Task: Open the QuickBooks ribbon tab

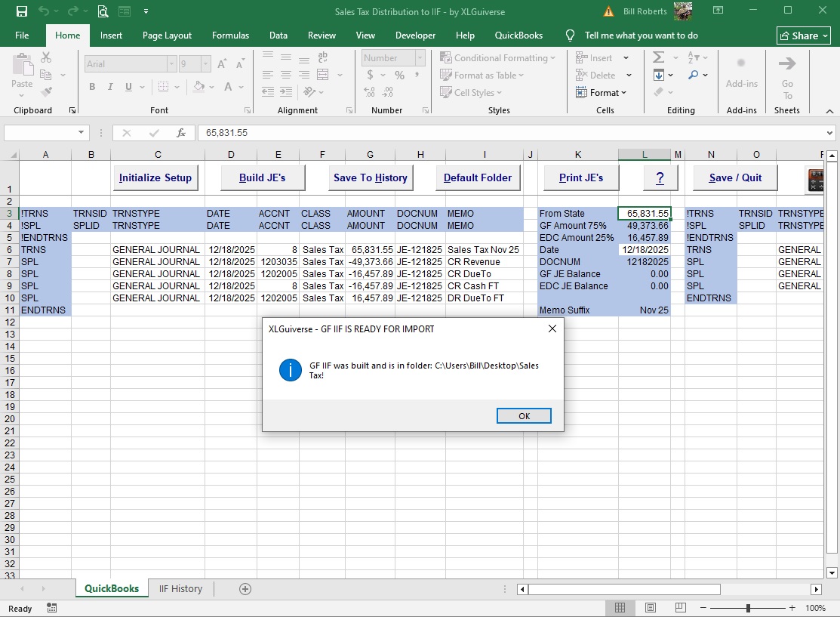Action: click(x=518, y=35)
